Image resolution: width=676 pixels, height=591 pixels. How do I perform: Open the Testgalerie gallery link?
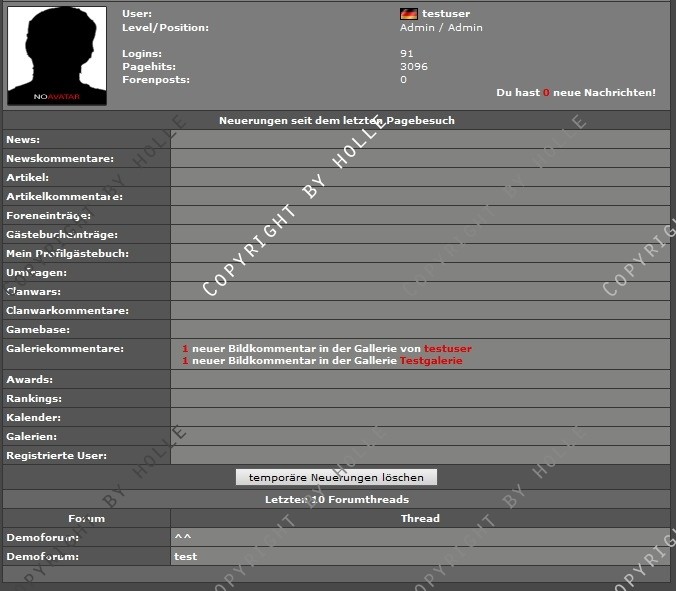[431, 360]
